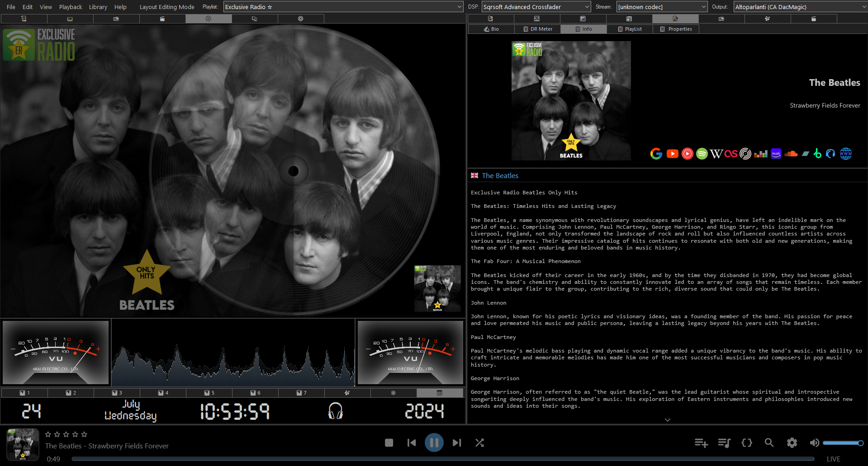Viewport: 868px width, 466px height.
Task: Select visualization tab 5
Action: 209,393
